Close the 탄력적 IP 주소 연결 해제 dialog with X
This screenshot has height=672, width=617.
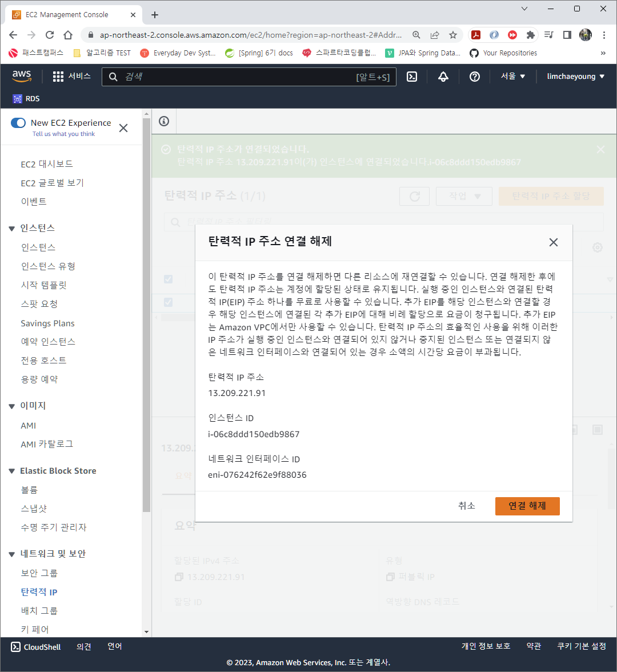[x=554, y=242]
